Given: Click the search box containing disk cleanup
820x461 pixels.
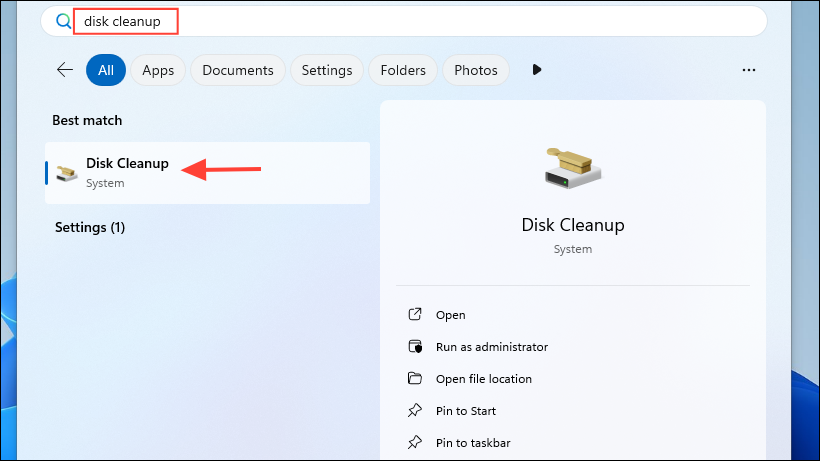Looking at the screenshot, I should (404, 21).
